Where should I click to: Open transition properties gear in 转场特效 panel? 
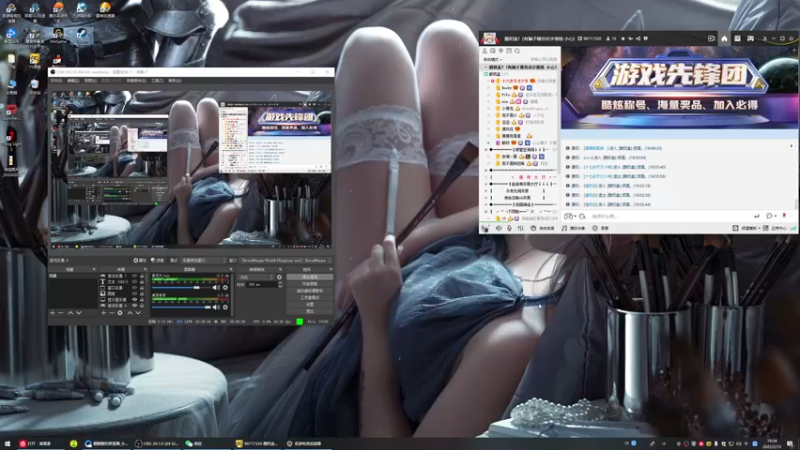(x=279, y=277)
